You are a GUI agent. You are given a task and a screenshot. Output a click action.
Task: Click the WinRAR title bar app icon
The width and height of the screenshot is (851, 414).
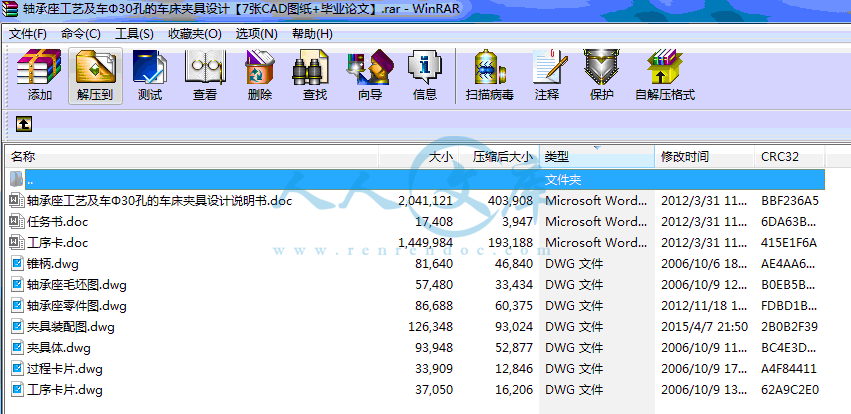pos(10,9)
